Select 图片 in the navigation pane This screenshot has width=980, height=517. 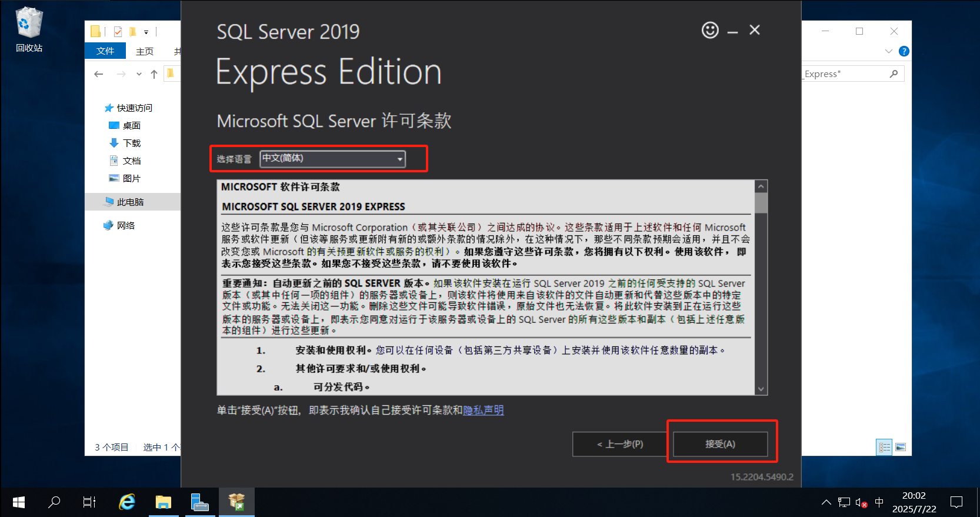125,178
